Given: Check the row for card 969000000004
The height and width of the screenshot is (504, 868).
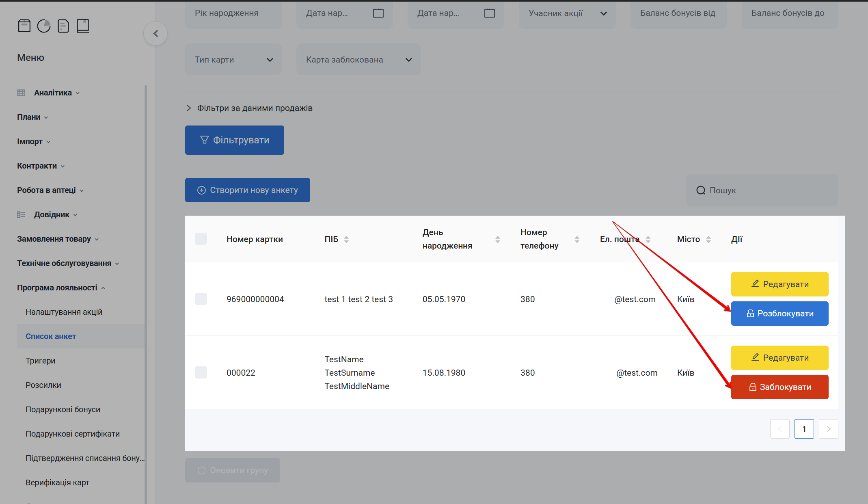Looking at the screenshot, I should [x=201, y=299].
